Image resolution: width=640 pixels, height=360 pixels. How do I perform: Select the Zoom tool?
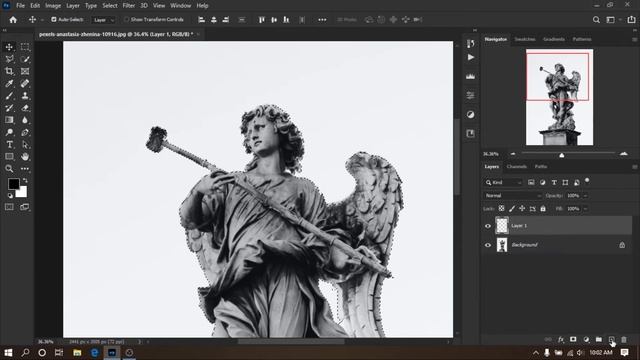tap(9, 169)
